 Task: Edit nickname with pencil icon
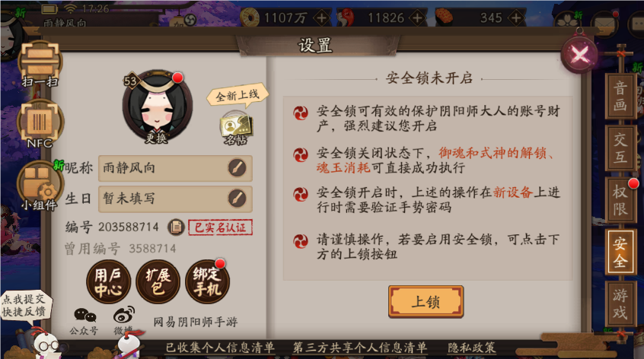pos(237,168)
